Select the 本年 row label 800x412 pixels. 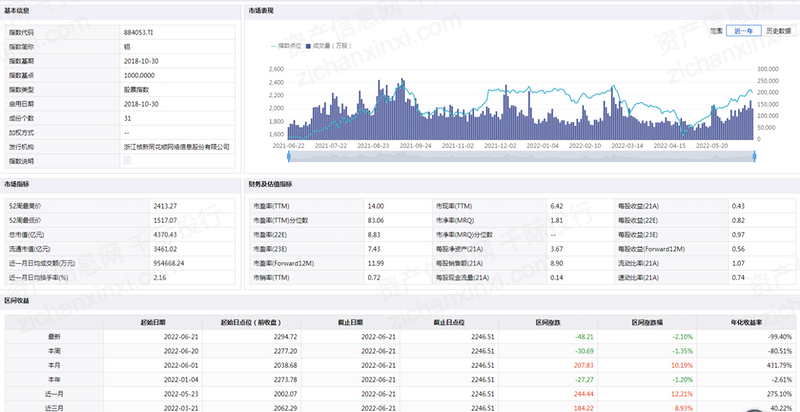54,379
